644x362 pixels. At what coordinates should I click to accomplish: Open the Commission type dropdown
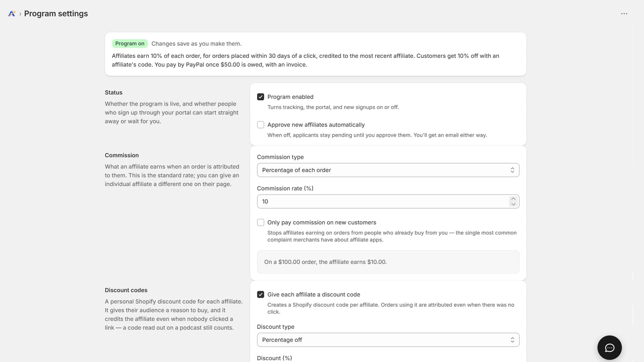(388, 170)
